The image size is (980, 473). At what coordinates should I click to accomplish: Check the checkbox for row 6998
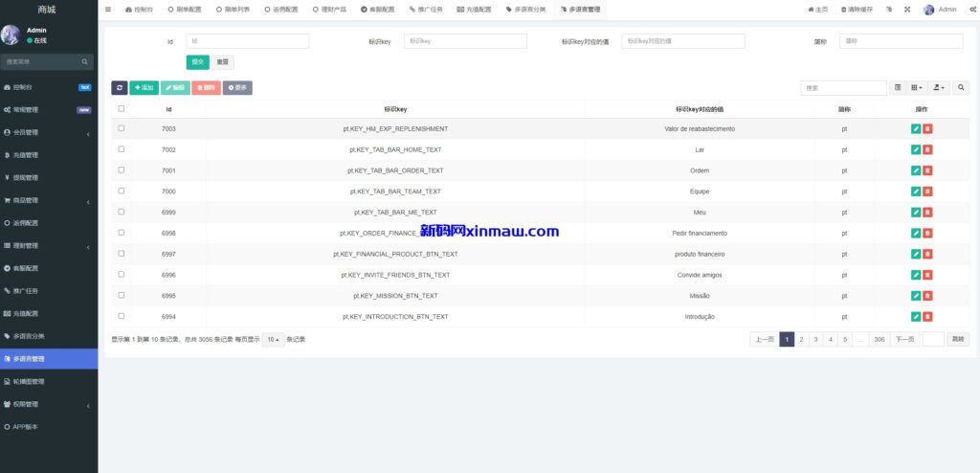122,232
